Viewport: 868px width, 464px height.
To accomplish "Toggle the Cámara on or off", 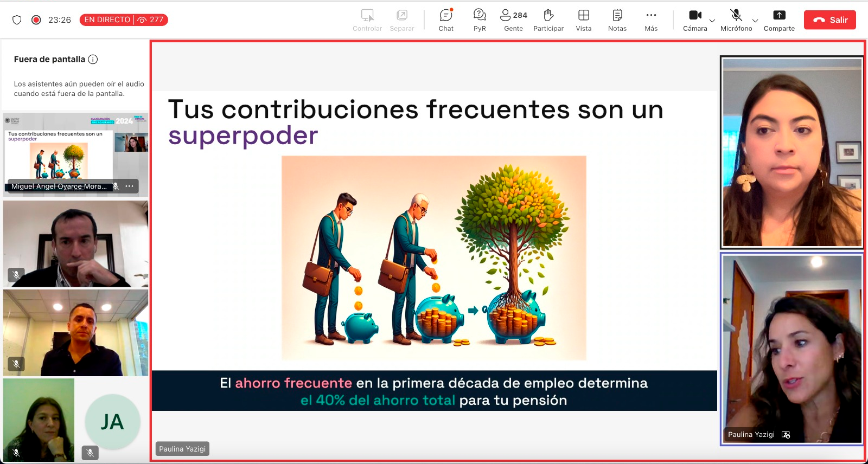I will tap(695, 20).
